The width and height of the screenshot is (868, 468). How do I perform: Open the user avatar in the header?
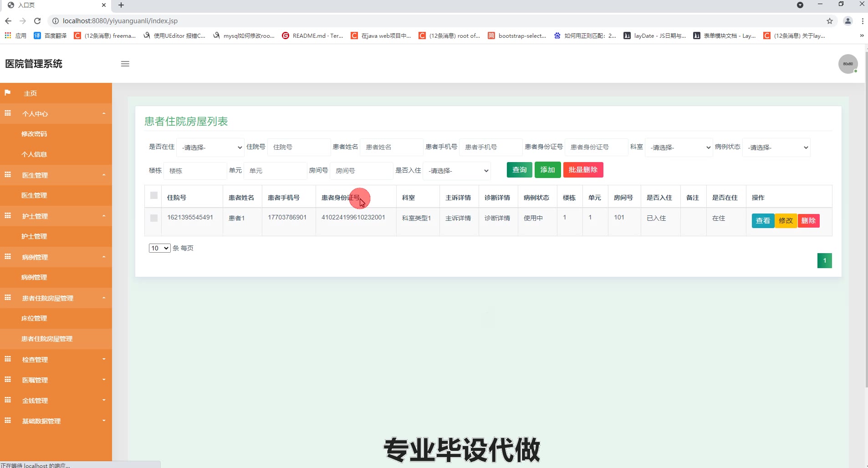848,64
